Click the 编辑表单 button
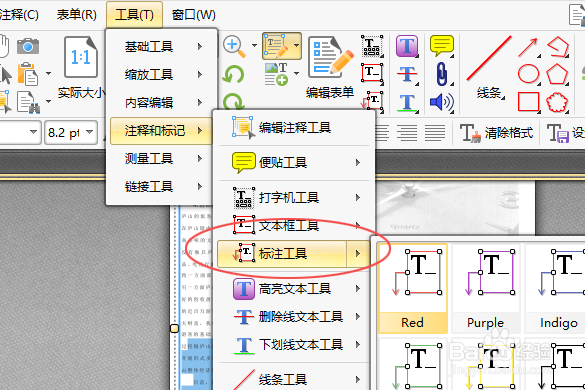The width and height of the screenshot is (585, 390). click(330, 67)
